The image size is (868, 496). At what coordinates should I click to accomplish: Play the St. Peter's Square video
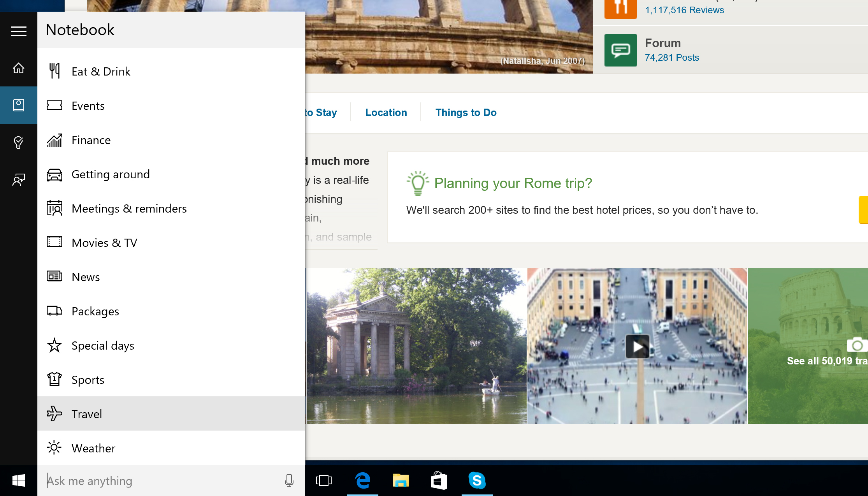click(637, 346)
